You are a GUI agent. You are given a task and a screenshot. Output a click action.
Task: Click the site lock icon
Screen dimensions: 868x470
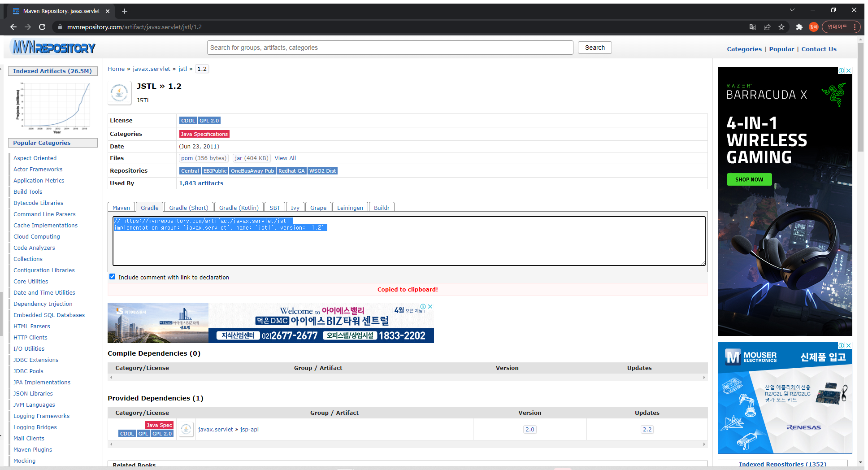(60, 27)
